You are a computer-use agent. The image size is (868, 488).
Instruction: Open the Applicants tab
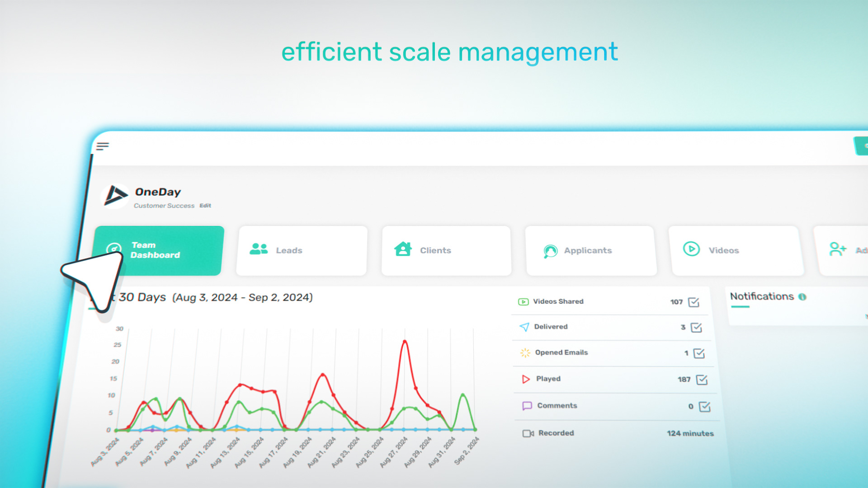(590, 250)
